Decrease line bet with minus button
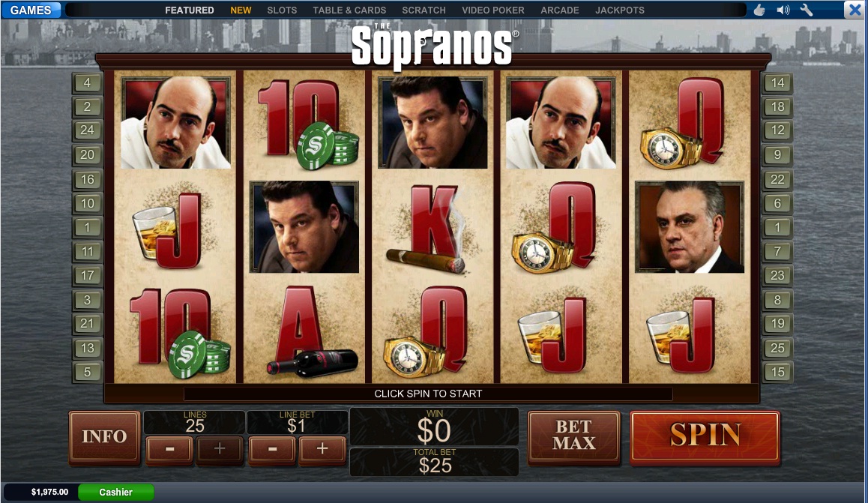Screen dimensions: 868x503 click(272, 449)
